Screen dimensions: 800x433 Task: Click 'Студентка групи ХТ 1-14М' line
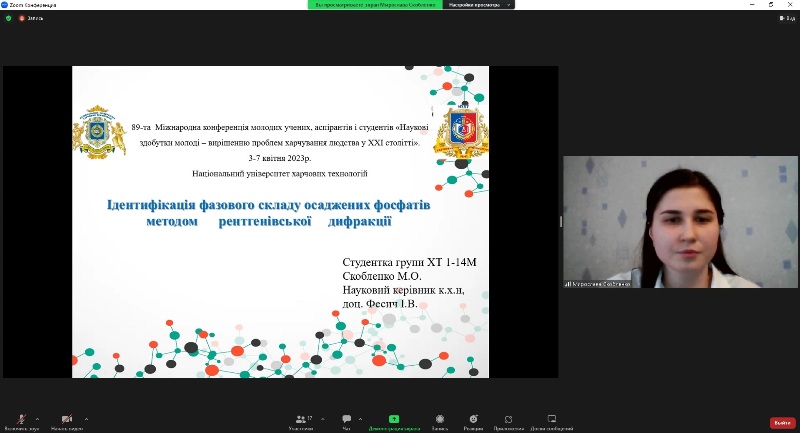pos(409,262)
